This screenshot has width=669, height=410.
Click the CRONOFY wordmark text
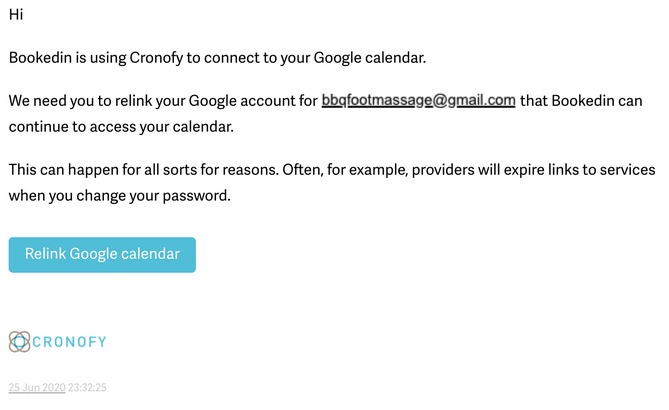[x=69, y=342]
